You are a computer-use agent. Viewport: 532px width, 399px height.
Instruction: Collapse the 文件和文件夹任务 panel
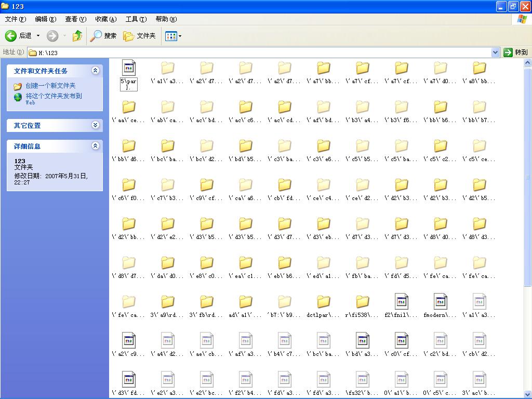point(95,71)
